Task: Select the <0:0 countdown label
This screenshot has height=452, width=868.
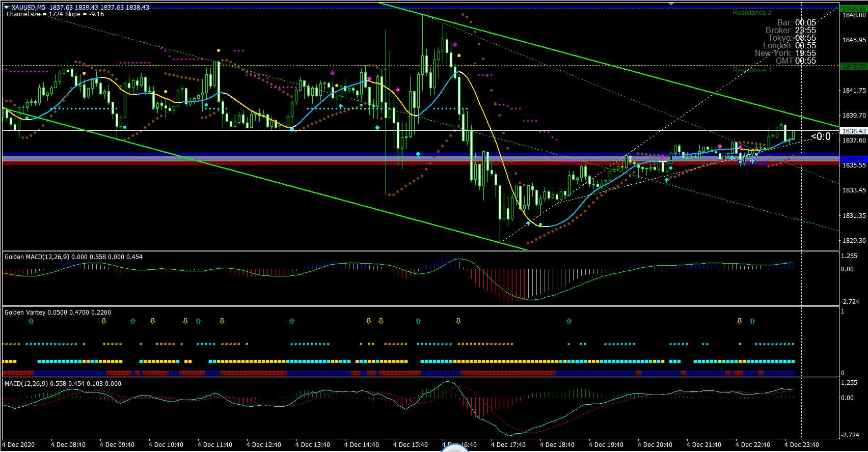Action: [821, 136]
